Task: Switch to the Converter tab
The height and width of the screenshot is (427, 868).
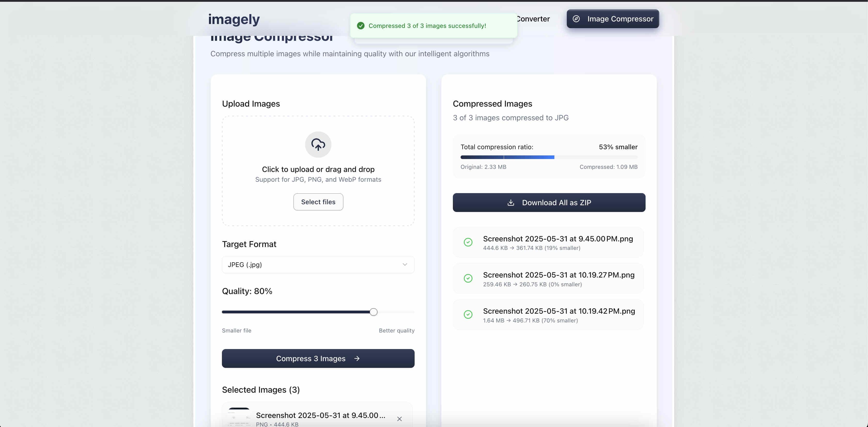Action: pos(533,19)
